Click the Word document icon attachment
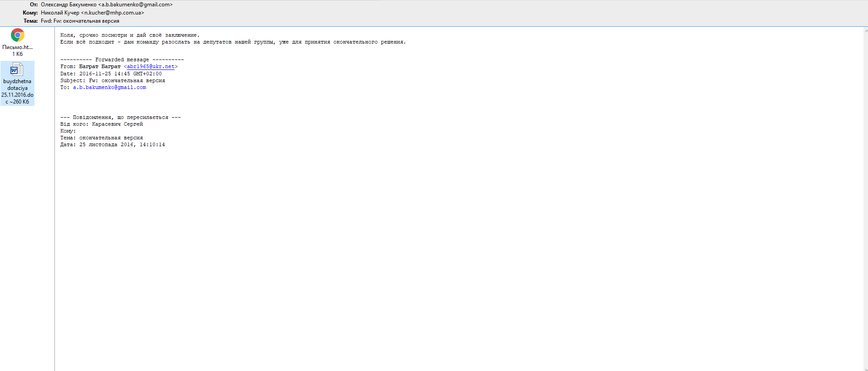 coord(17,69)
